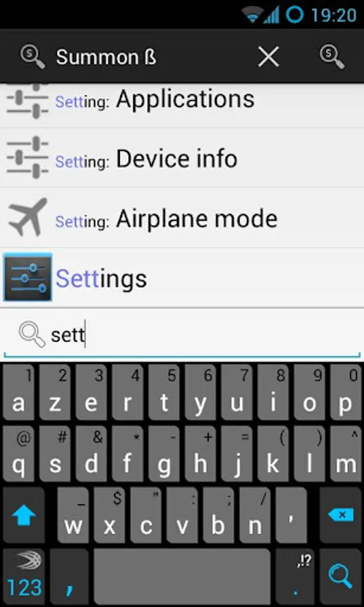The width and height of the screenshot is (364, 607).
Task: Select the Airplane mode setting result
Action: (182, 218)
